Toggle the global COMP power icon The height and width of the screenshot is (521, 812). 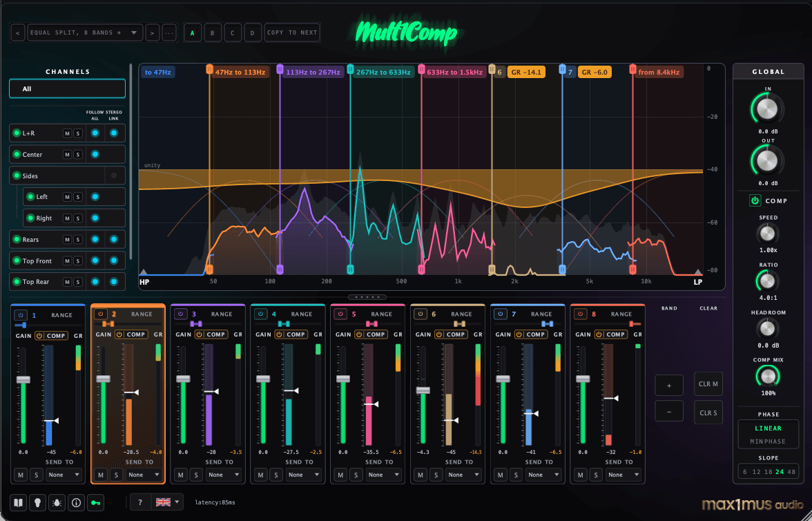(755, 200)
